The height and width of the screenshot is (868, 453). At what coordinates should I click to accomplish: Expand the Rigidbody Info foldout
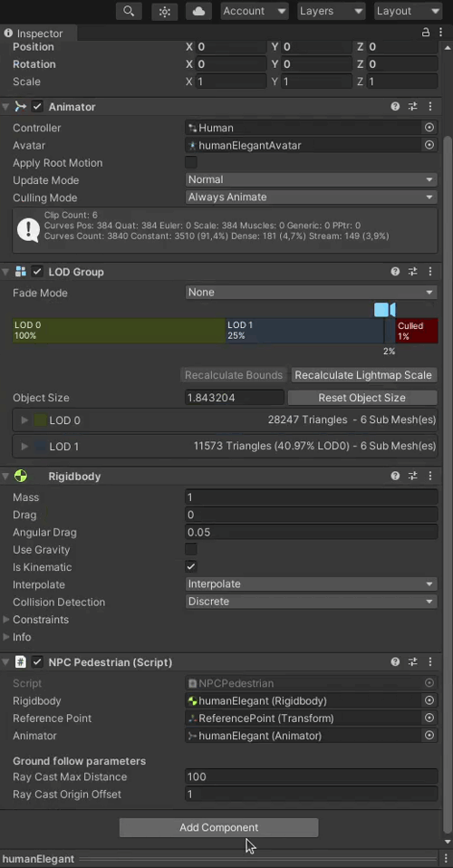(x=6, y=637)
